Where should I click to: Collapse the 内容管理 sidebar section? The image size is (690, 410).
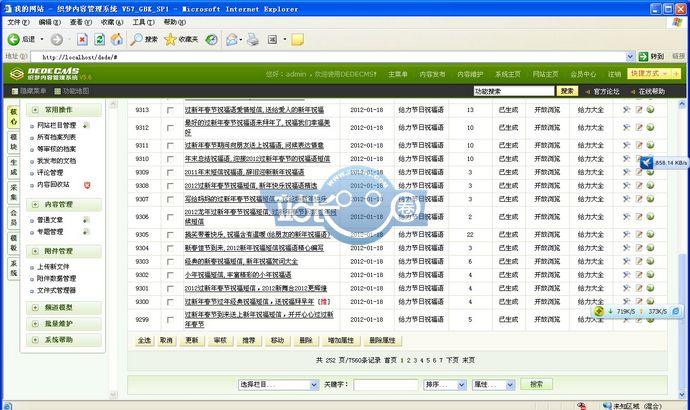click(x=64, y=205)
